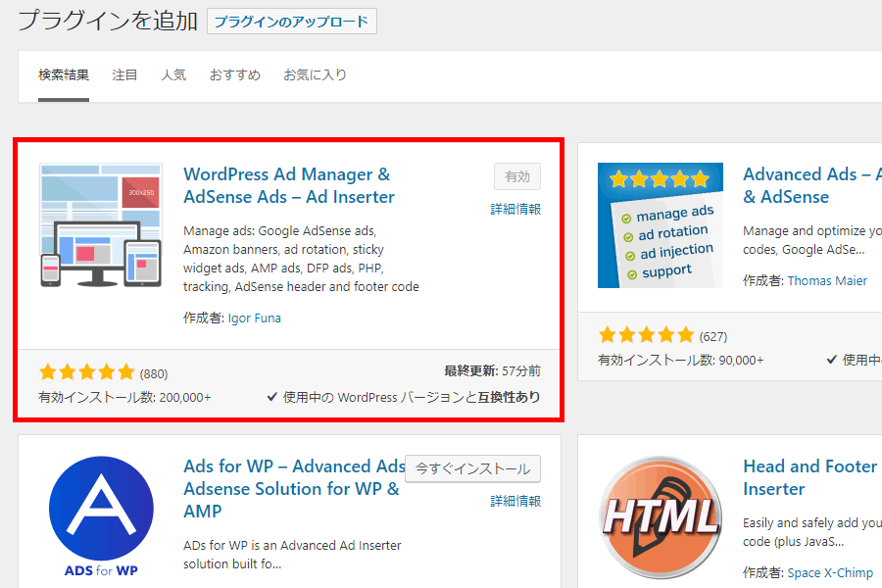
Task: Click author link Thomas Maier
Action: tap(827, 280)
